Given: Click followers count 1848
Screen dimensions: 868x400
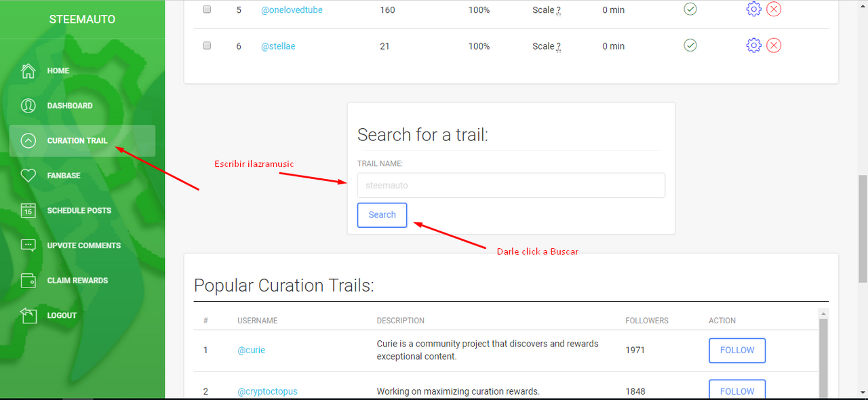Looking at the screenshot, I should 635,391.
